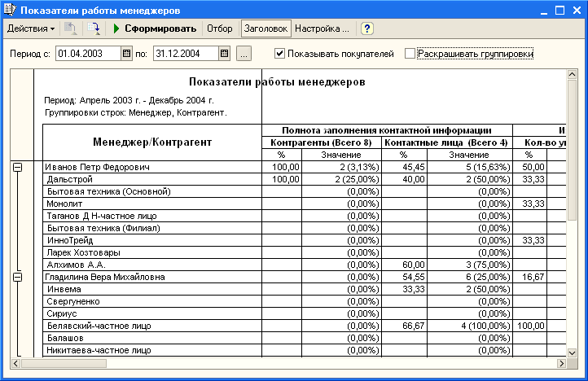
Task: Click cell 16,67 in Гладилина row
Action: point(530,277)
